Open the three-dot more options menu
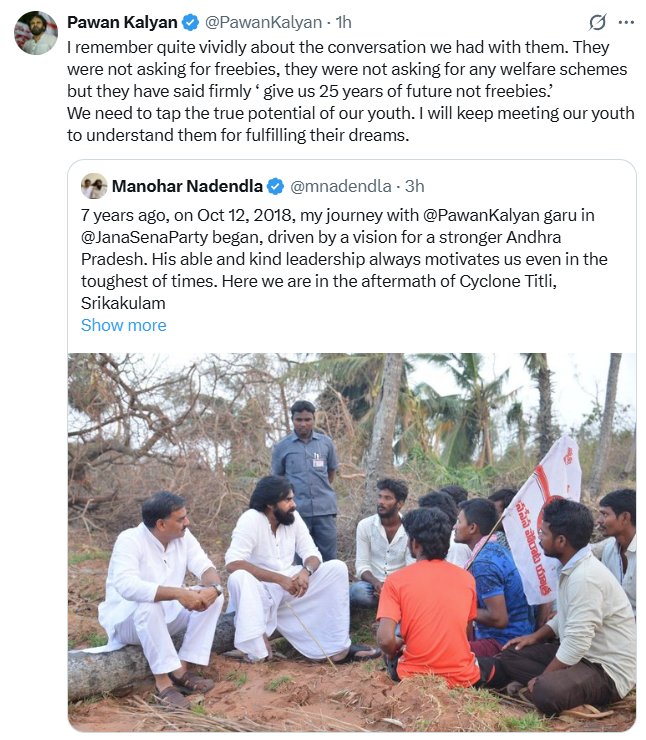The height and width of the screenshot is (740, 646). [x=626, y=22]
